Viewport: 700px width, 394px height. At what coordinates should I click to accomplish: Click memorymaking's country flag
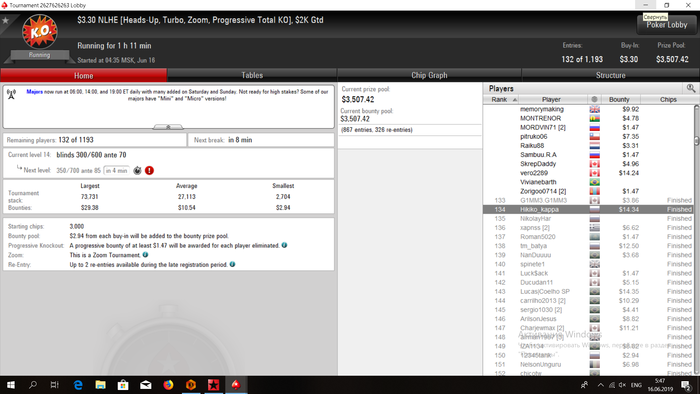595,109
